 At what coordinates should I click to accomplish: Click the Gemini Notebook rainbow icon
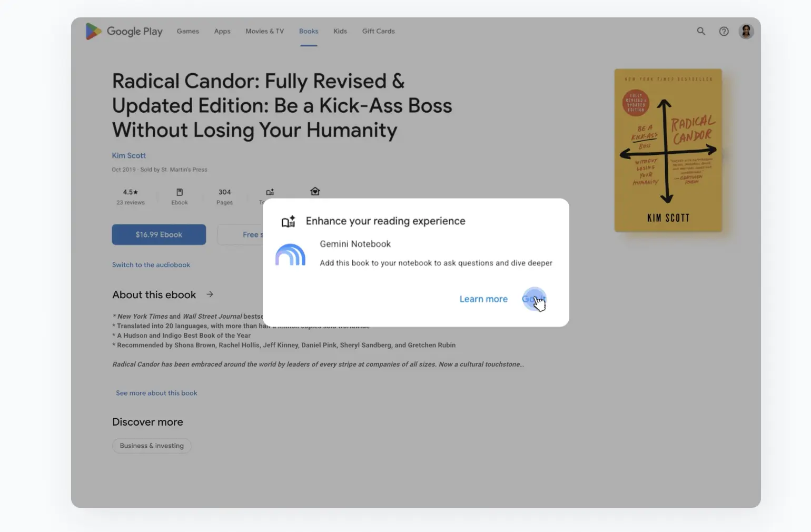point(291,254)
